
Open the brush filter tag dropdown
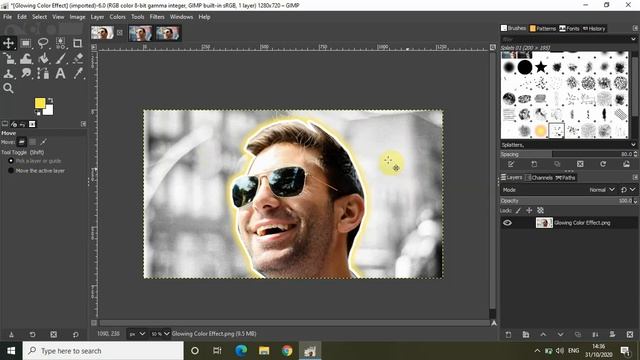coord(633,39)
